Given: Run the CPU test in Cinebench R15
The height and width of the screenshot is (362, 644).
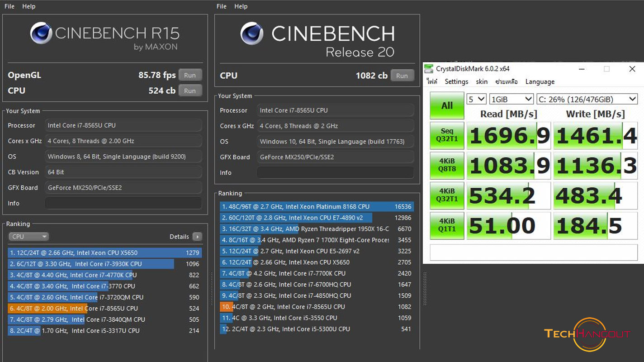Looking at the screenshot, I should tap(190, 90).
